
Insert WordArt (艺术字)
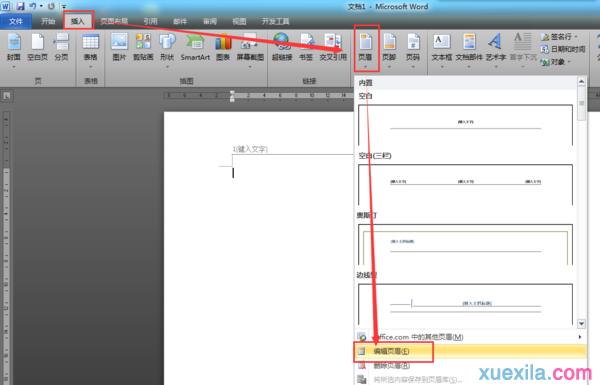[496, 51]
